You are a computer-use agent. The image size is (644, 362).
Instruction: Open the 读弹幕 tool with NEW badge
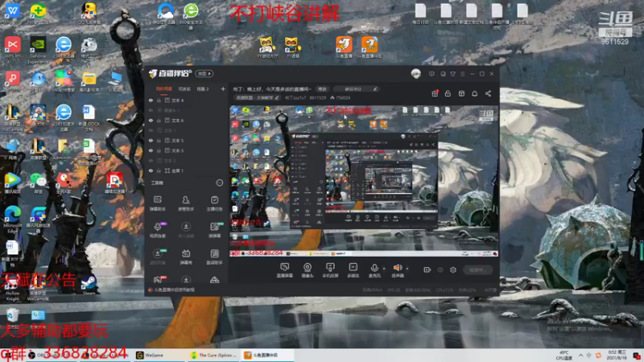tap(214, 230)
